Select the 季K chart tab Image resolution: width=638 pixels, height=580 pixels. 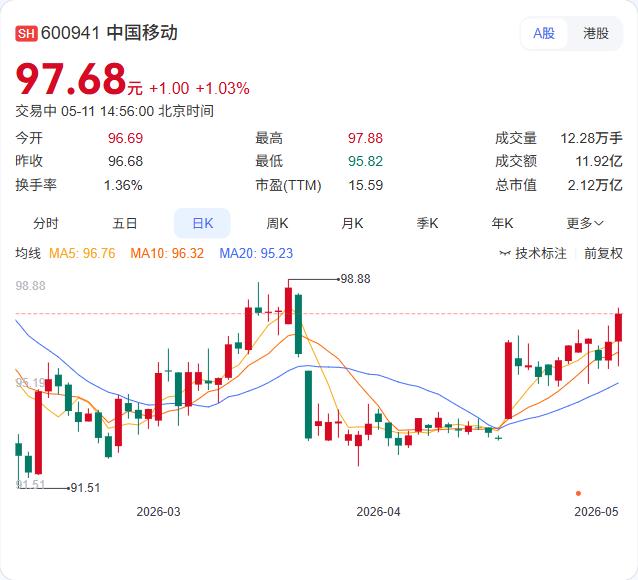(x=427, y=223)
